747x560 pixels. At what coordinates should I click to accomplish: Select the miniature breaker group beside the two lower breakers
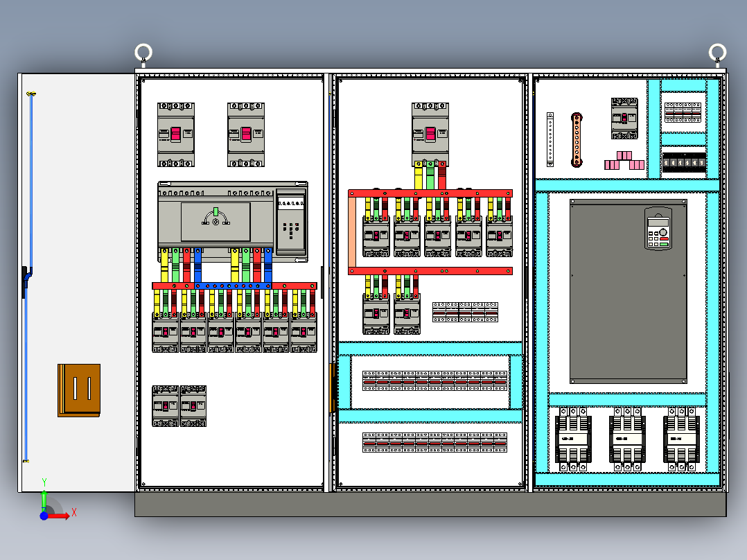point(465,312)
